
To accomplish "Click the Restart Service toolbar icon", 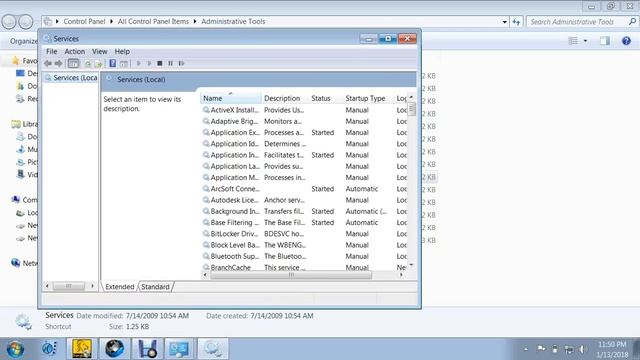I will [182, 63].
